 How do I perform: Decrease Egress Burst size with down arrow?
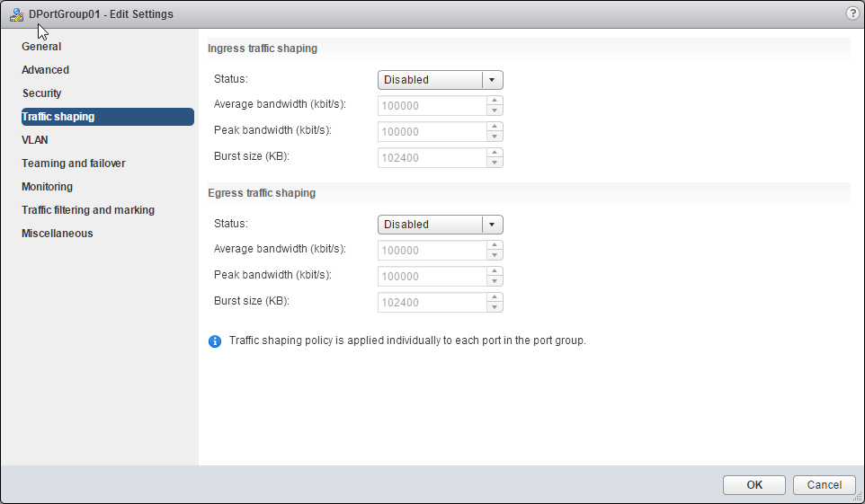pos(494,307)
